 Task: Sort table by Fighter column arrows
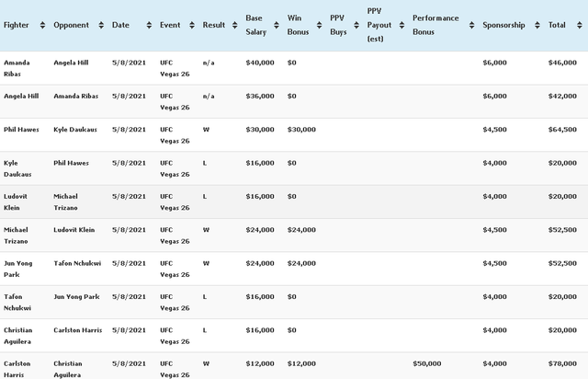pyautogui.click(x=42, y=25)
